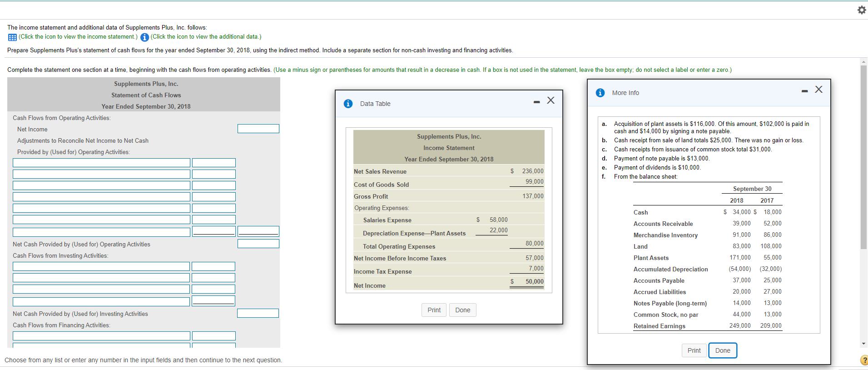
Task: Click the help question mark icon
Action: tap(864, 360)
